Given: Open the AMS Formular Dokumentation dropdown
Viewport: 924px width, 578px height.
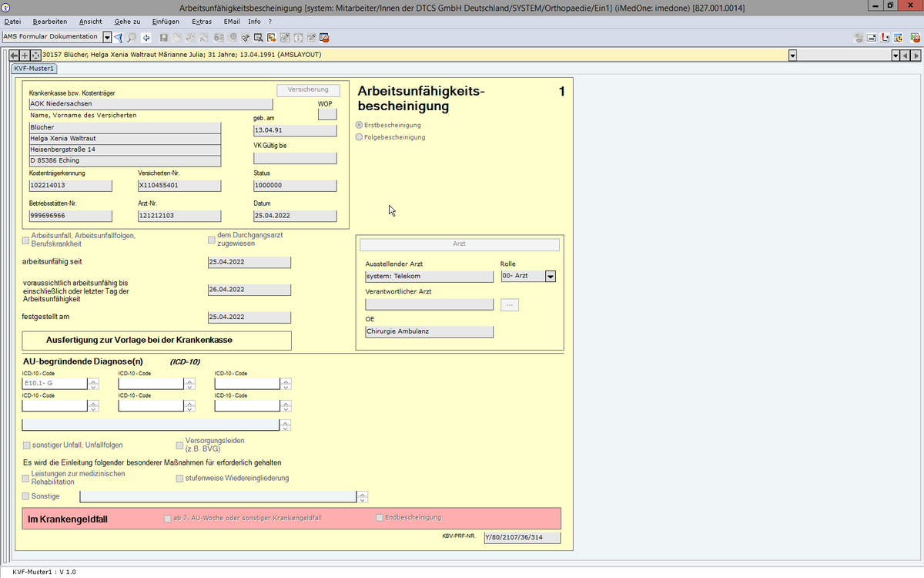Looking at the screenshot, I should pyautogui.click(x=106, y=37).
